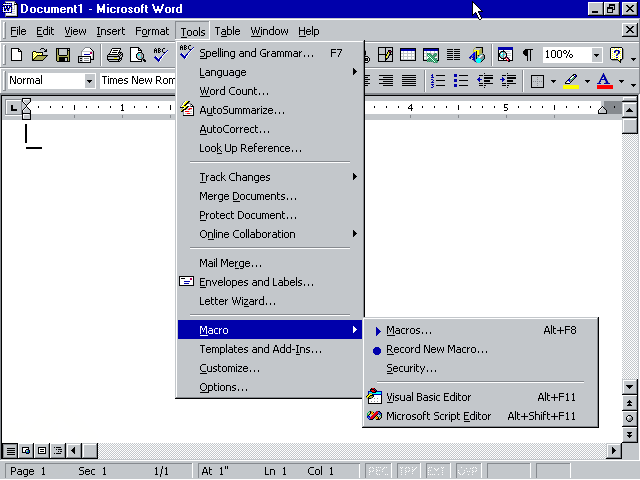Click the E-mail envelope toolbar icon
Image resolution: width=640 pixels, height=480 pixels.
coord(86,55)
